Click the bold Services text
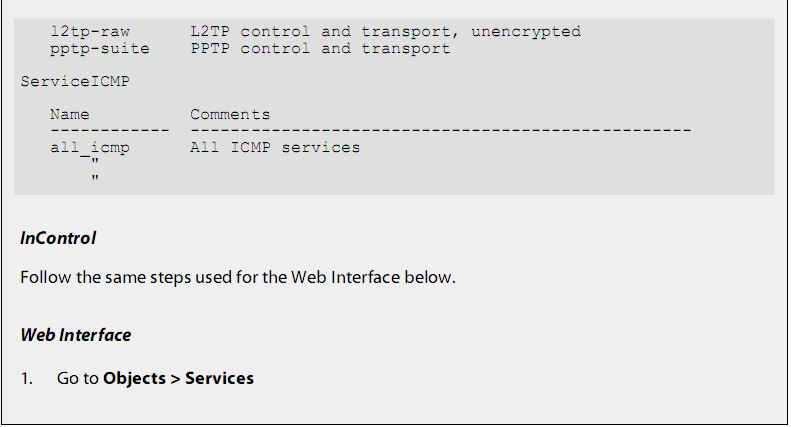Viewport: 791px width, 427px height. pos(219,378)
